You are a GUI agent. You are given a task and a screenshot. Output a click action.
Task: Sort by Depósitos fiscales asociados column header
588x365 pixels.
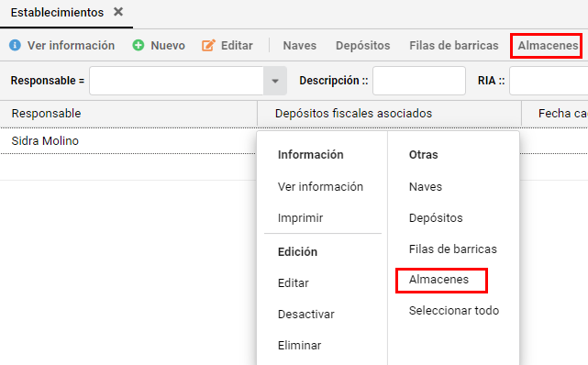point(389,113)
